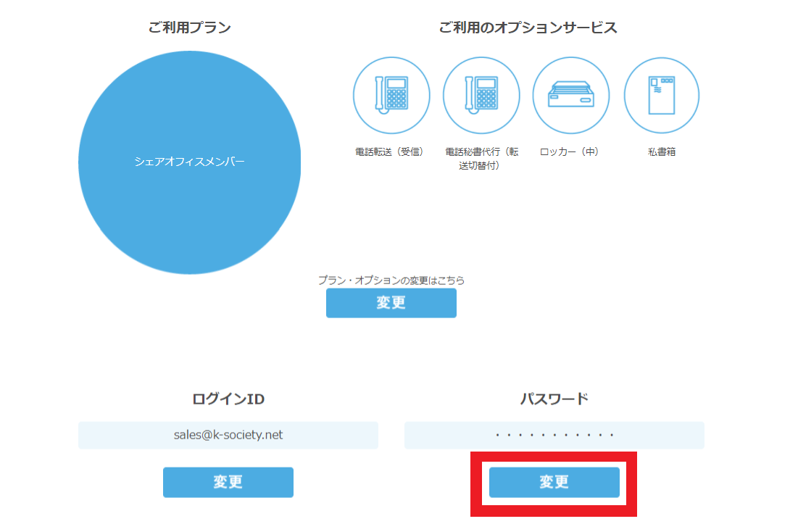
Task: Click the ロッカー（中） text label
Action: click(570, 152)
